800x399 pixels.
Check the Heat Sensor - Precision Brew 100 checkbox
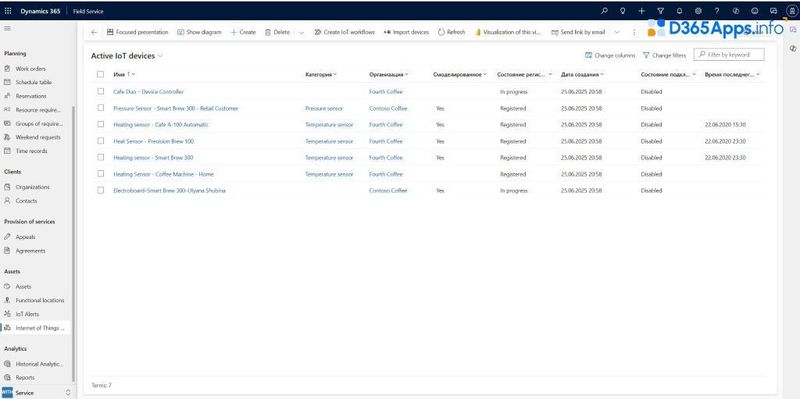[101, 140]
